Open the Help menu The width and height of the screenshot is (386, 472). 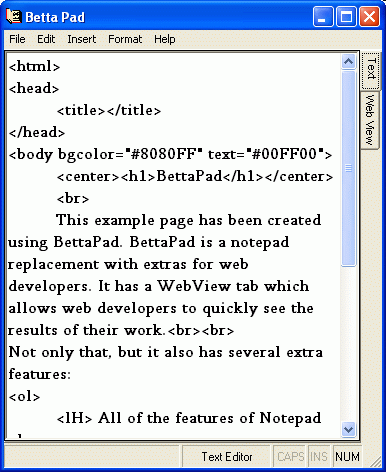(x=165, y=39)
